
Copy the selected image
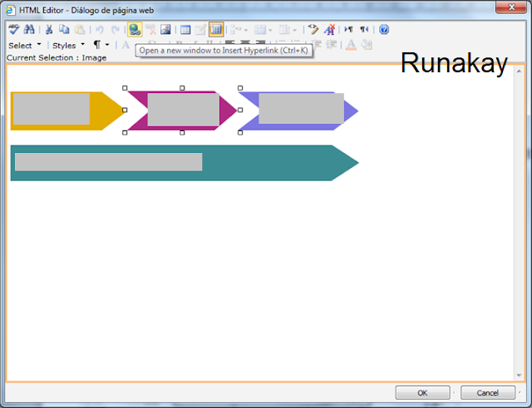(x=64, y=30)
